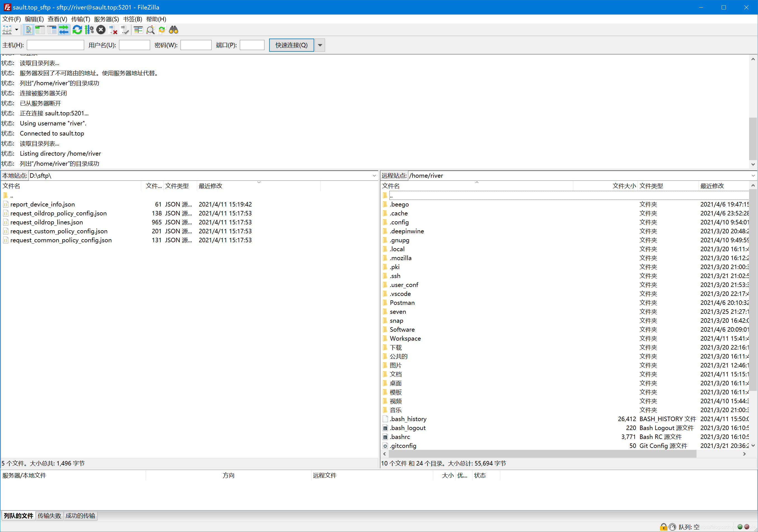This screenshot has width=758, height=532.
Task: Open the directory listing filters dialog
Action: 138,30
